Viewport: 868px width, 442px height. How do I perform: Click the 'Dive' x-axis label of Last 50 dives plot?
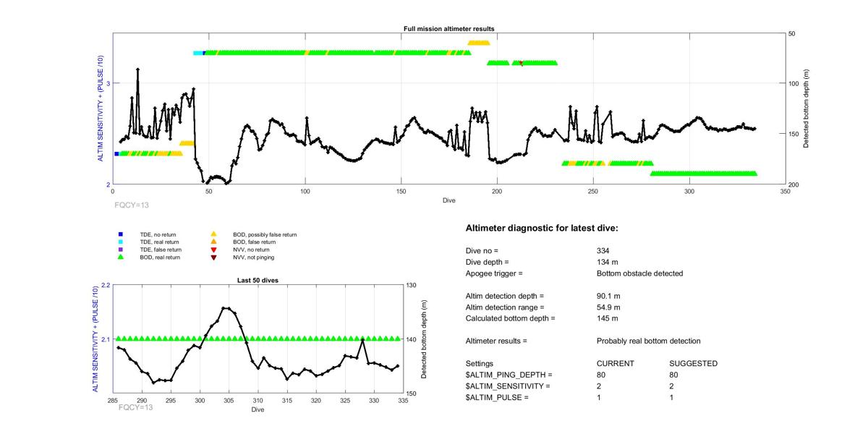pos(258,409)
